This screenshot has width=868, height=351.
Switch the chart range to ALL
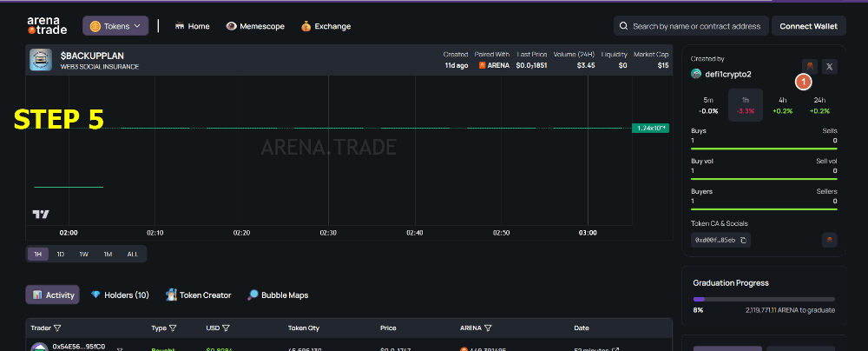(x=132, y=254)
